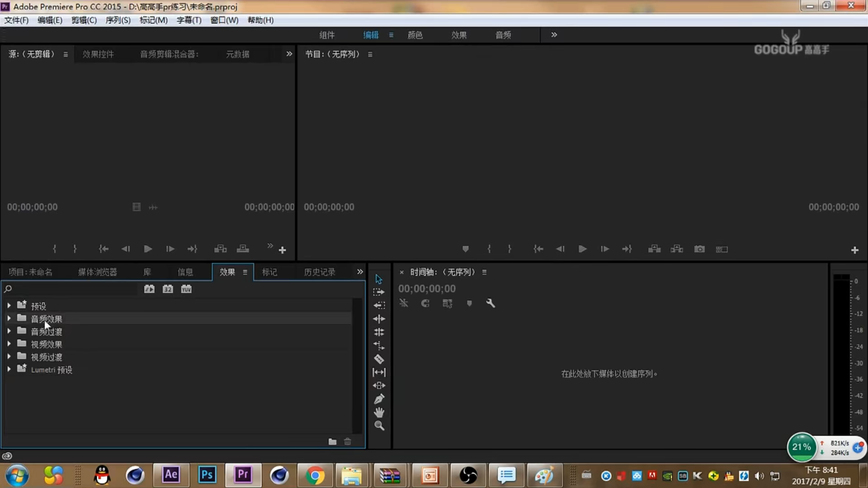Toggle drag audio only in source monitor
The height and width of the screenshot is (488, 868).
[x=153, y=207]
